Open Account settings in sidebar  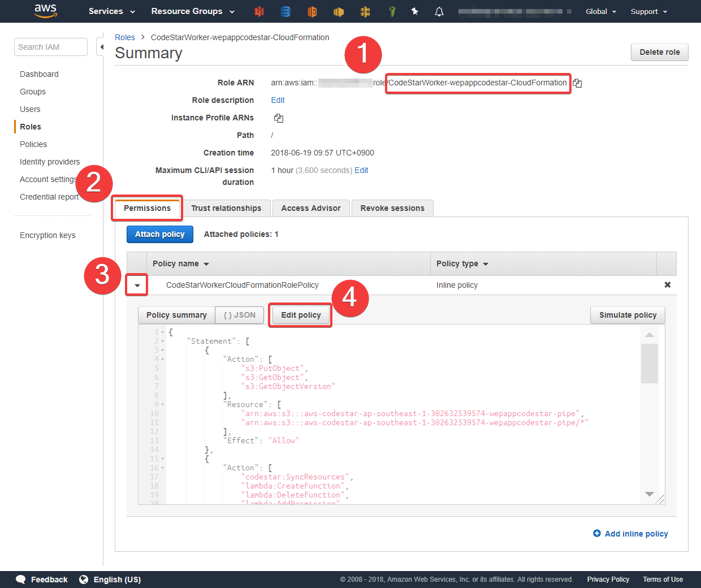(x=49, y=179)
